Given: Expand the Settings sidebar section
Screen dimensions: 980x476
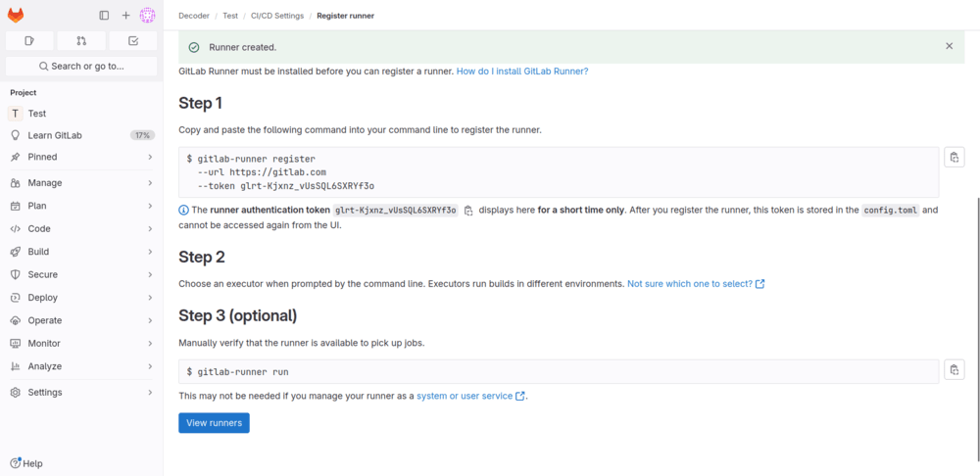Looking at the screenshot, I should 81,393.
